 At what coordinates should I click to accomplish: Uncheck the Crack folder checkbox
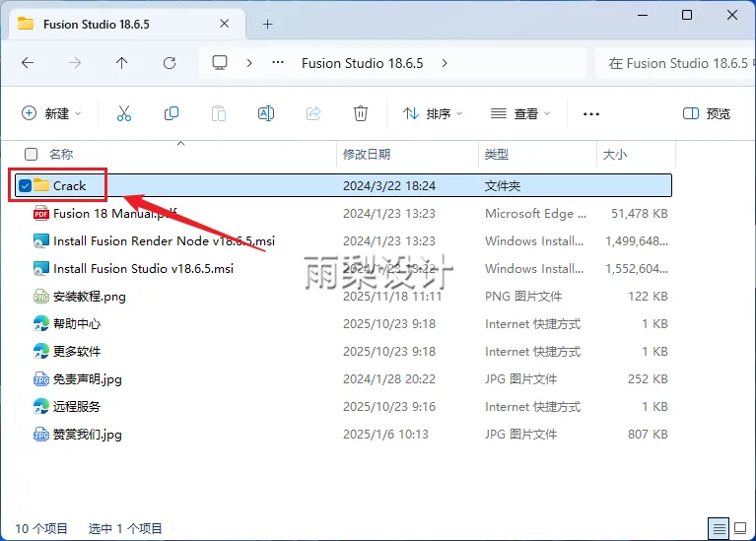[x=25, y=185]
